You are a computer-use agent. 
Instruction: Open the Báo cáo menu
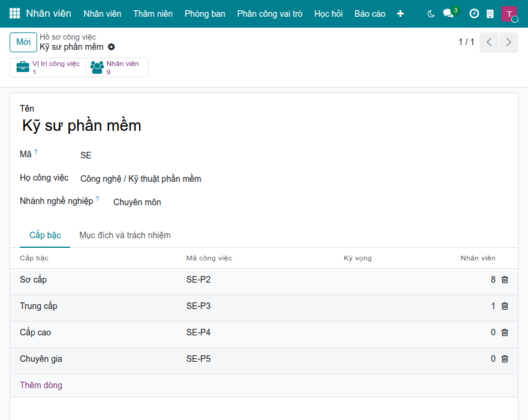[x=370, y=14]
